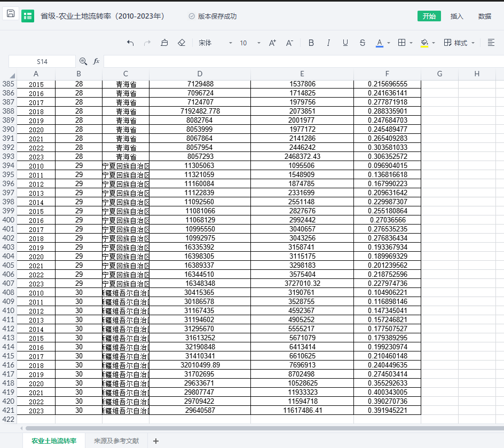Image resolution: width=504 pixels, height=448 pixels.
Task: Click the cell name box showing S14
Action: tap(42, 61)
